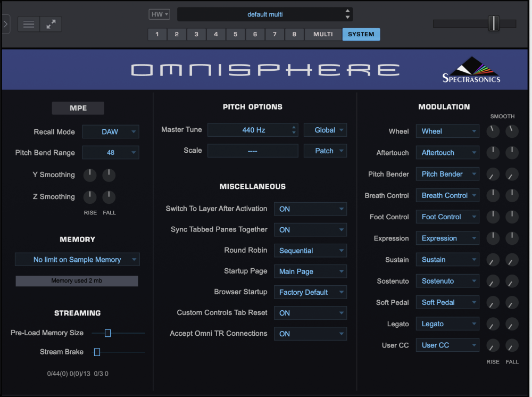
Task: Open the Recall Mode DAW dropdown
Action: pyautogui.click(x=111, y=131)
